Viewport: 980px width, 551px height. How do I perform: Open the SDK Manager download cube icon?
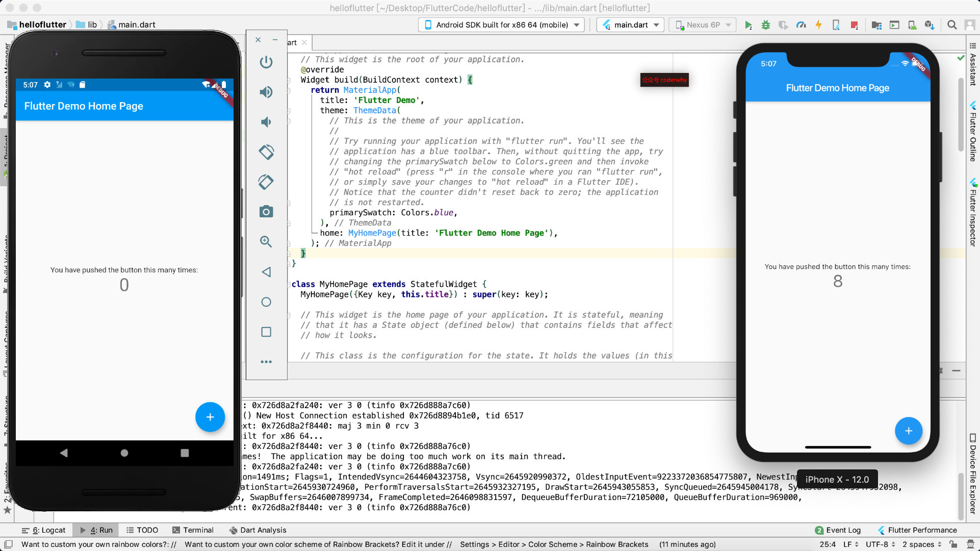[930, 25]
